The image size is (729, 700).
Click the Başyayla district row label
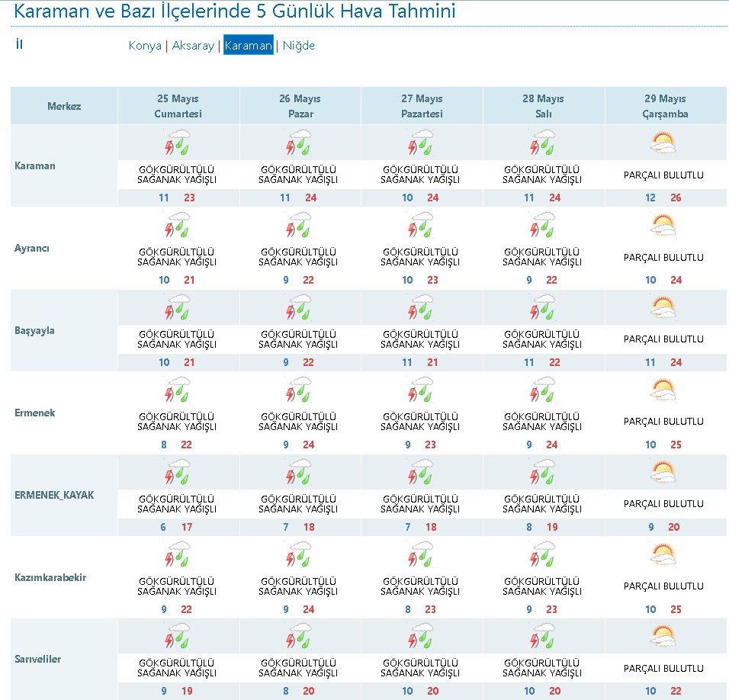(x=34, y=331)
